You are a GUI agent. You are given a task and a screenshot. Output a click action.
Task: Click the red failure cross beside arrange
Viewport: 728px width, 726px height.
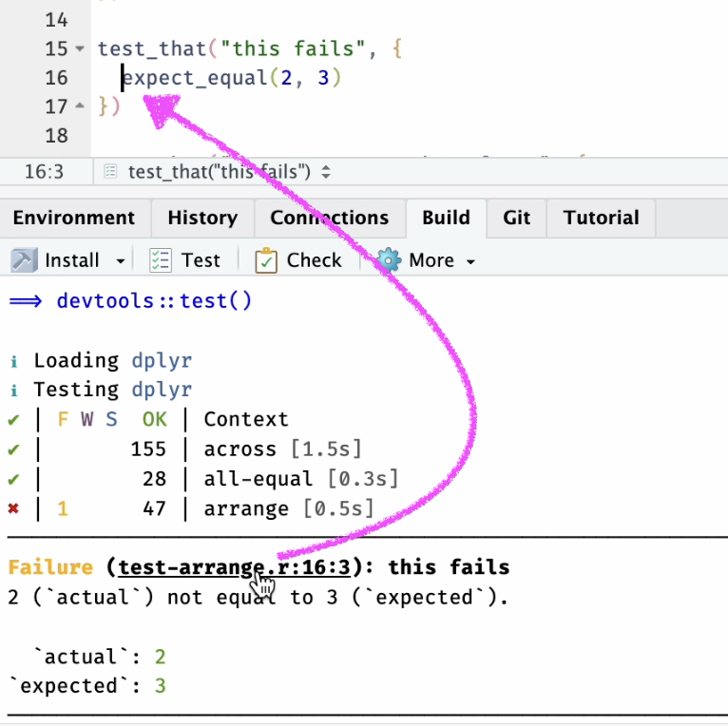[13, 508]
